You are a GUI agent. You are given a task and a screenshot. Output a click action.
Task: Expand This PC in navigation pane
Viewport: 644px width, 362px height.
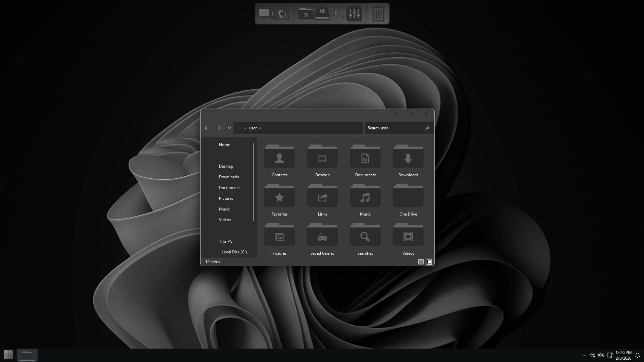click(225, 241)
